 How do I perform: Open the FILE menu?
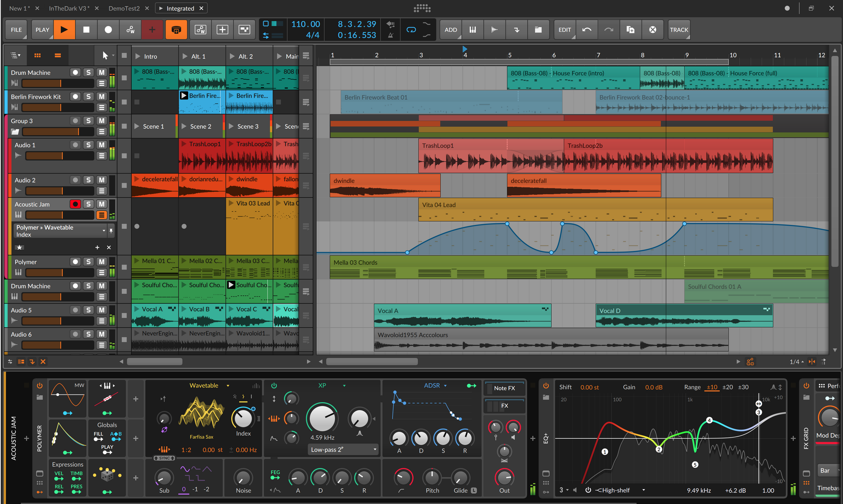pos(16,30)
